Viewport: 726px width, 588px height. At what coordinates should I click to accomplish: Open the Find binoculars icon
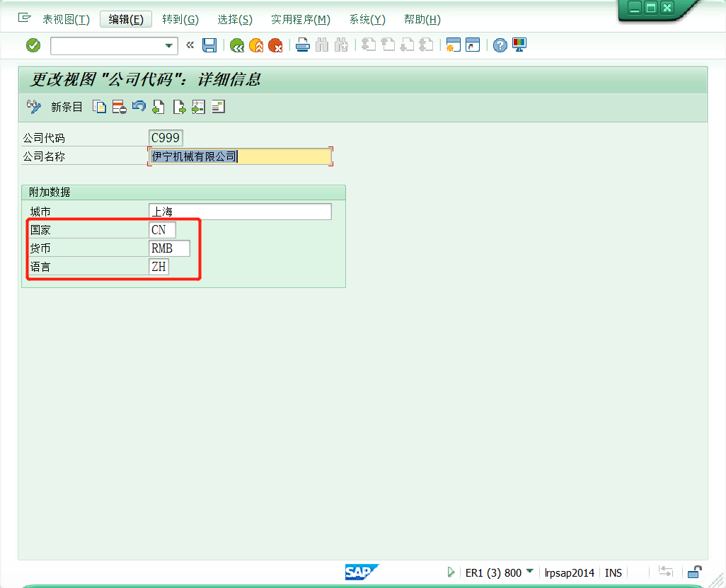click(322, 45)
